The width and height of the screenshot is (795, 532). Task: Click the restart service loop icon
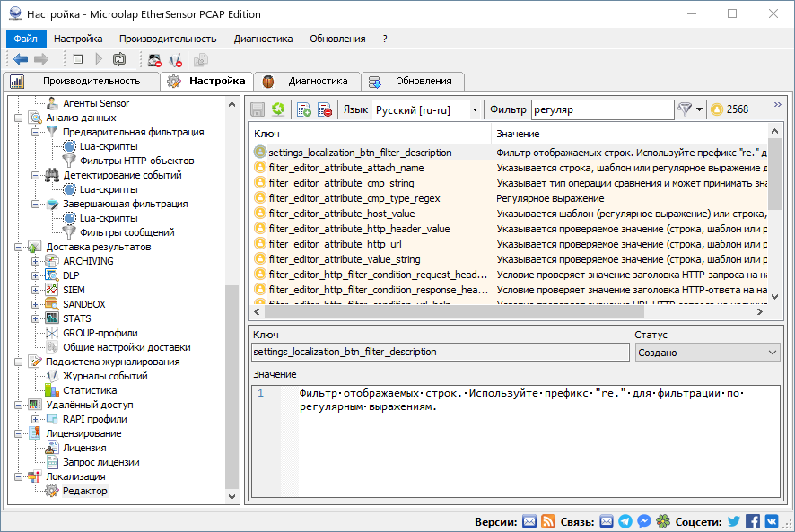pos(118,58)
